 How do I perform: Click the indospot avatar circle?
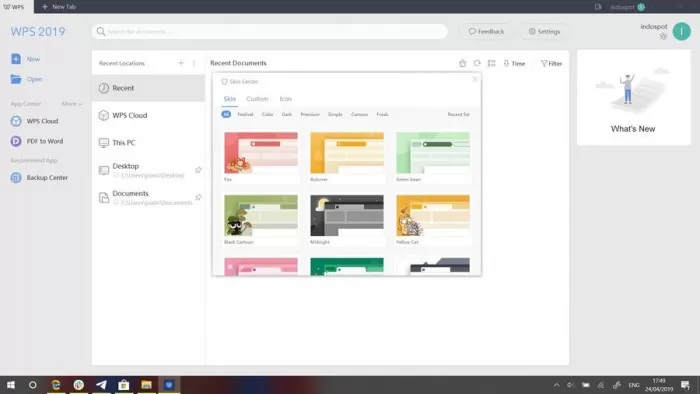tap(681, 32)
